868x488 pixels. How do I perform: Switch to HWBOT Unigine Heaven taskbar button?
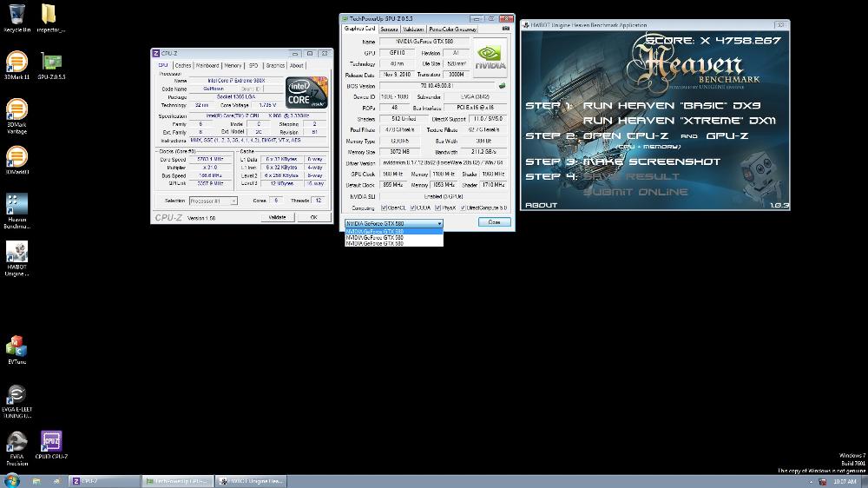251,481
